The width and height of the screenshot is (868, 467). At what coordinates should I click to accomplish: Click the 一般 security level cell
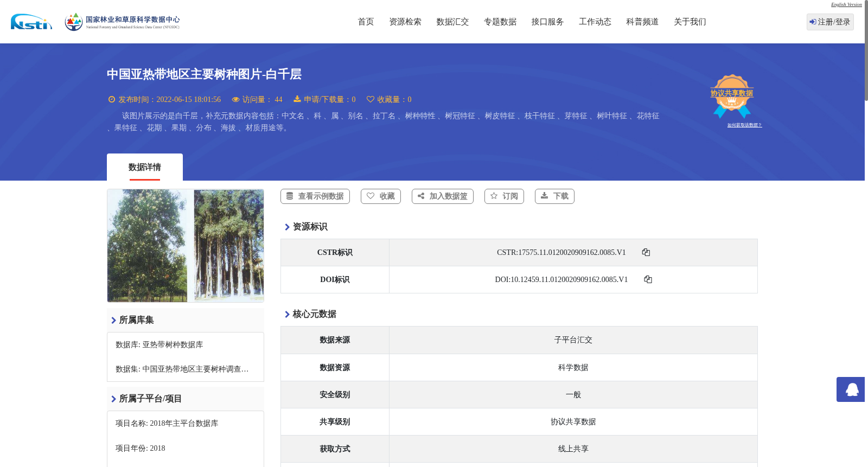click(x=573, y=394)
